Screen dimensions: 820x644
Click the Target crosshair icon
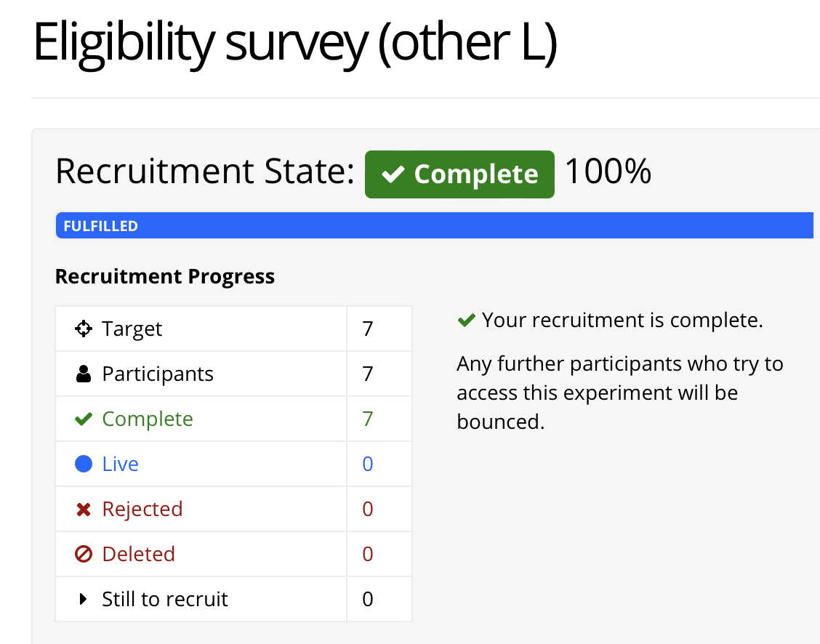tap(83, 329)
